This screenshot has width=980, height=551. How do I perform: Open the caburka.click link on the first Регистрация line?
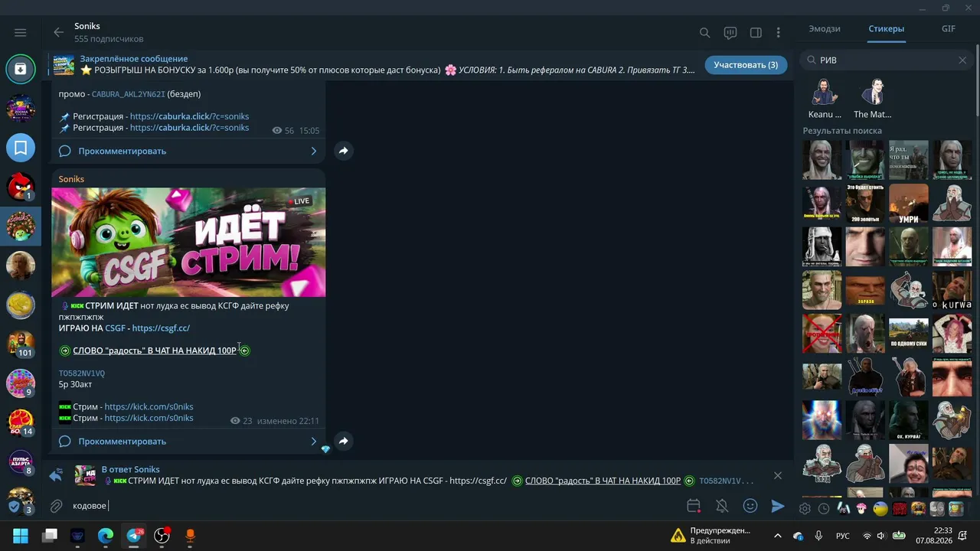tap(189, 116)
